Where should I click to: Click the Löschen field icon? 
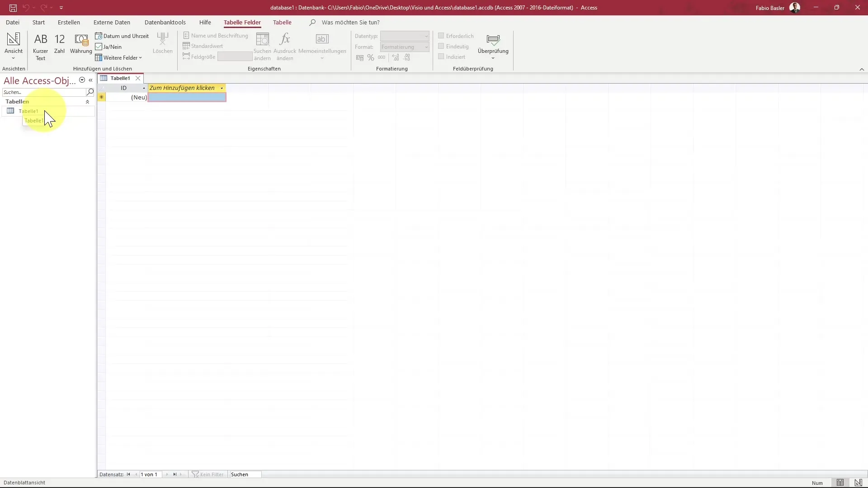click(x=163, y=44)
